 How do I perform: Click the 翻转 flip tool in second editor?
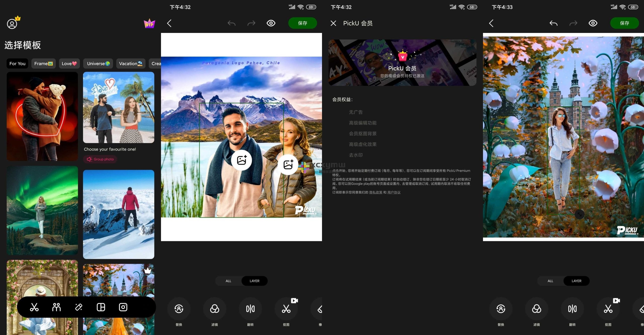click(250, 312)
